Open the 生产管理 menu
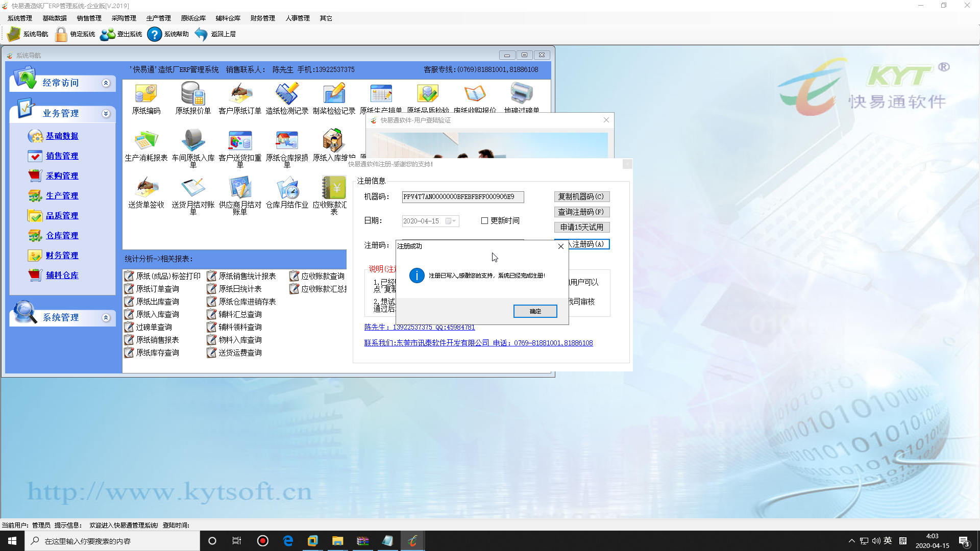This screenshot has width=980, height=551. pos(158,18)
